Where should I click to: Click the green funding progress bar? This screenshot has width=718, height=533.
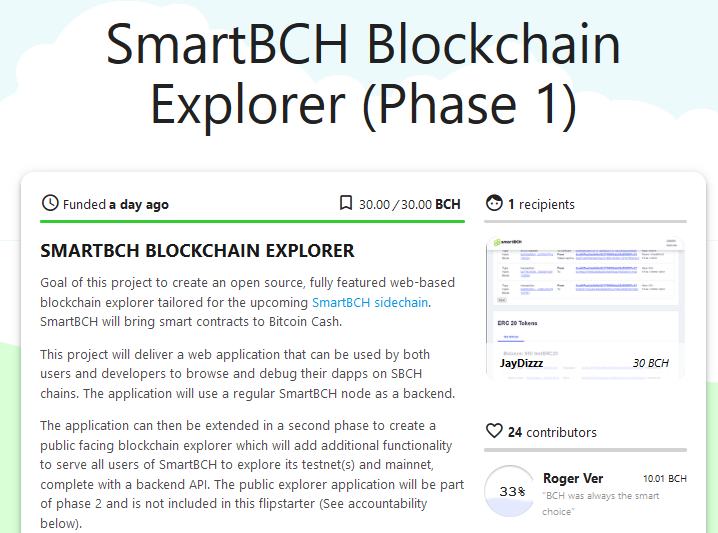[252, 222]
